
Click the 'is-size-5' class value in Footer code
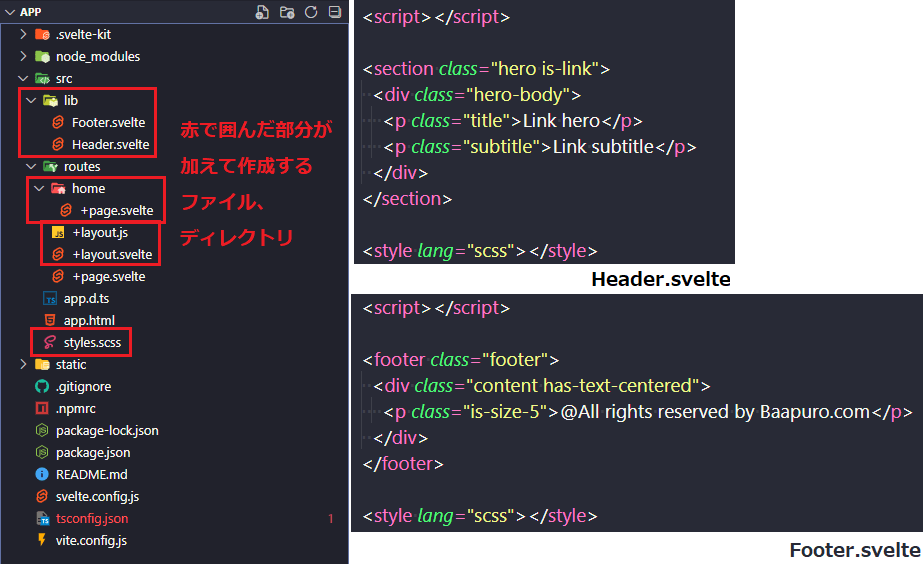pyautogui.click(x=506, y=412)
